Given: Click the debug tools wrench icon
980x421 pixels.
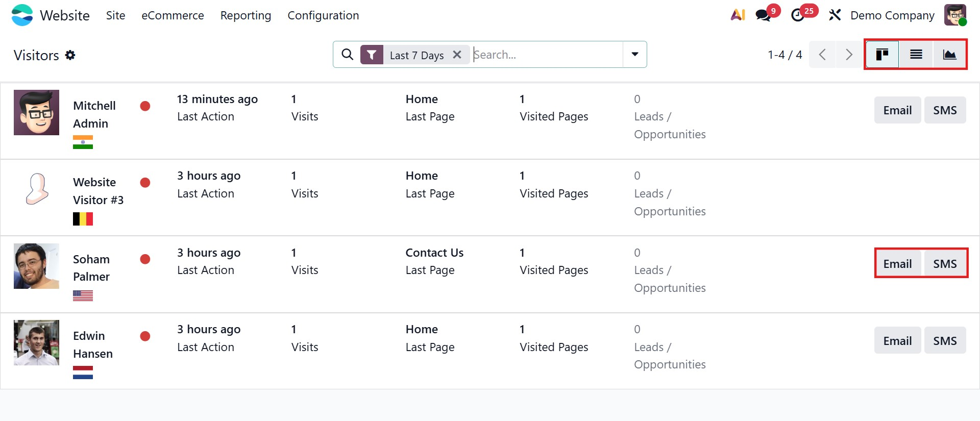Looking at the screenshot, I should [x=835, y=15].
